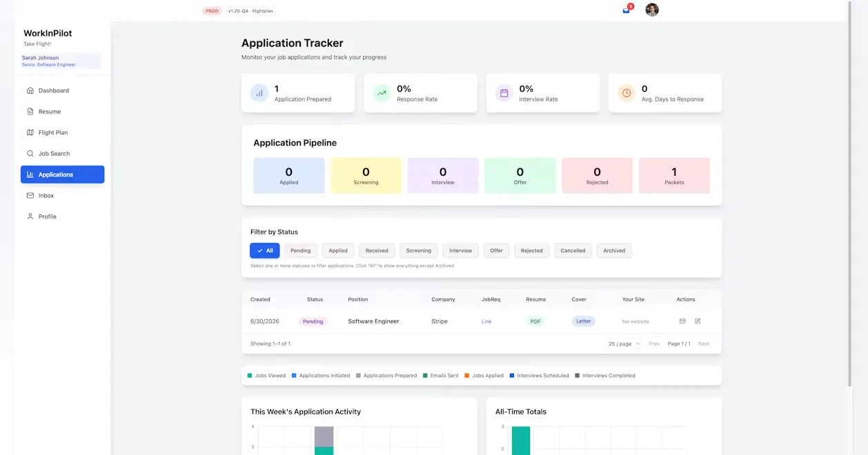Click the Interviews Scheduled legend swatch
The image size is (868, 455).
[512, 376]
